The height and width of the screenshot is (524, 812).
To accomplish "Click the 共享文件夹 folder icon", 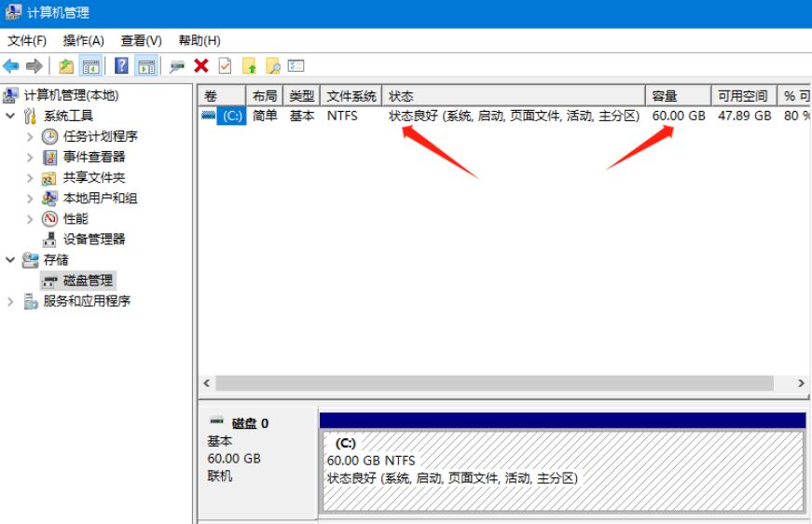I will tap(48, 178).
